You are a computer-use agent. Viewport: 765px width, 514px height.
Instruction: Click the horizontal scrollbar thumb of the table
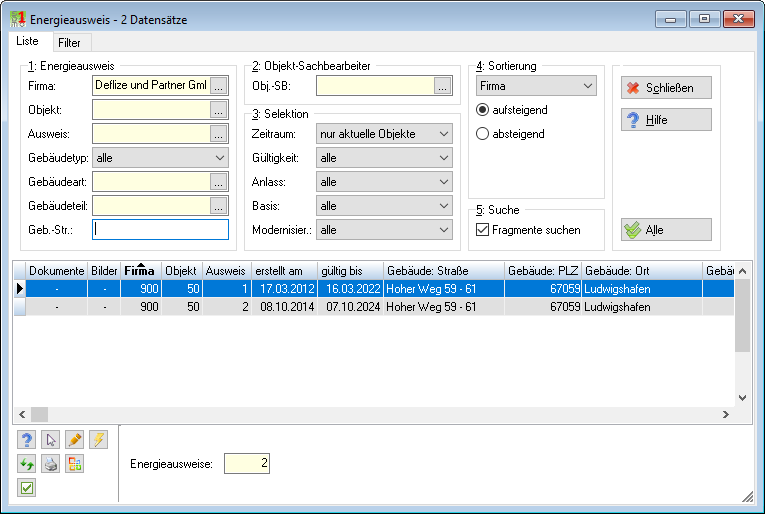coord(40,414)
